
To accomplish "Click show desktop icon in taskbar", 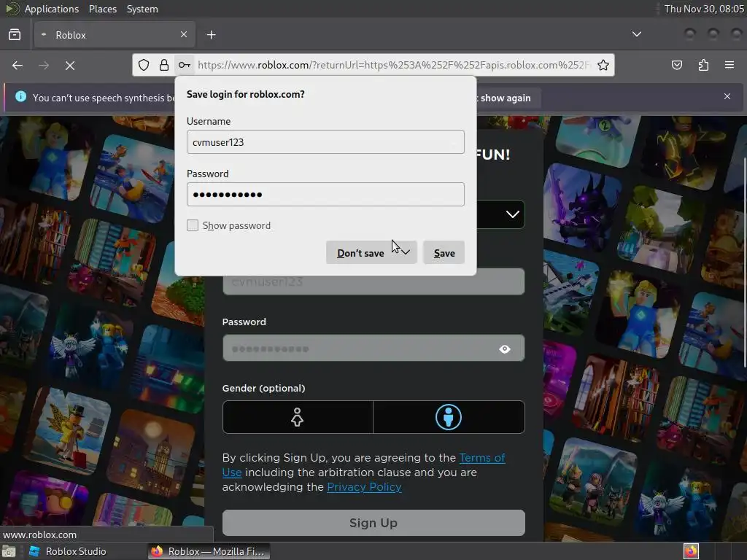I will click(x=9, y=551).
